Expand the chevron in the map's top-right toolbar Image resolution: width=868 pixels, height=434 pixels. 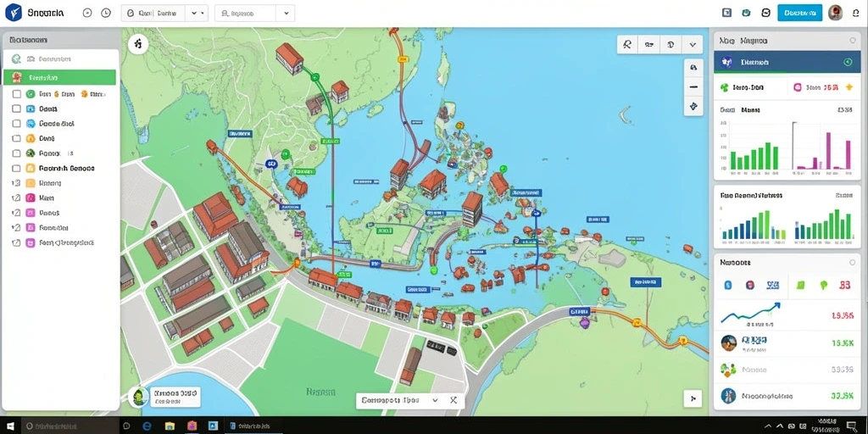693,44
